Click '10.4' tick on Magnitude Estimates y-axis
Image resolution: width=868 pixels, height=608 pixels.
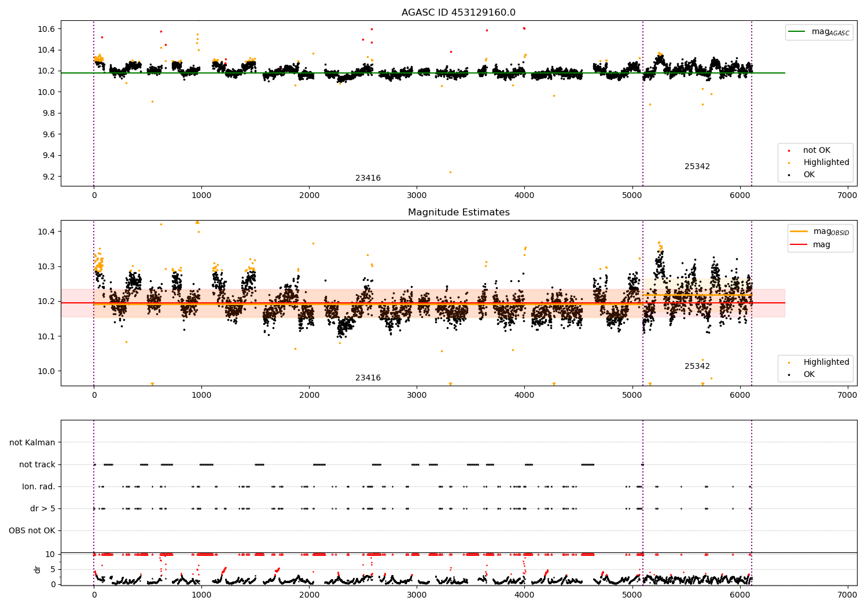click(x=46, y=232)
